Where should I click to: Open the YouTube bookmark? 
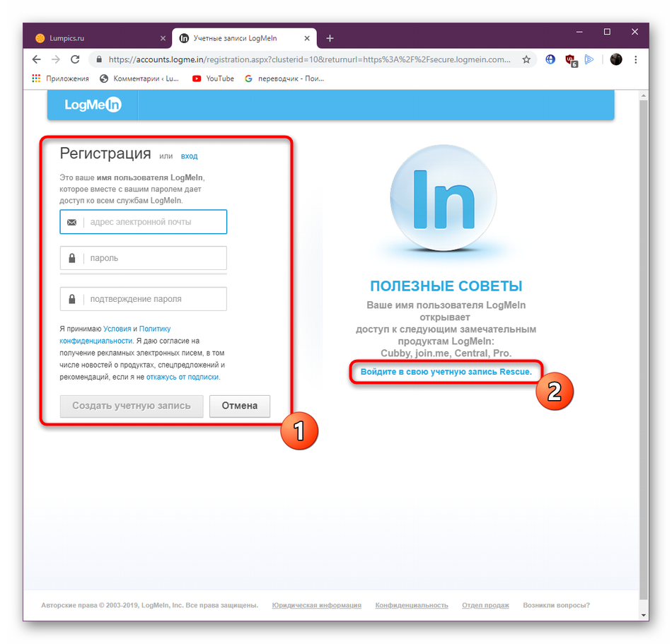213,78
